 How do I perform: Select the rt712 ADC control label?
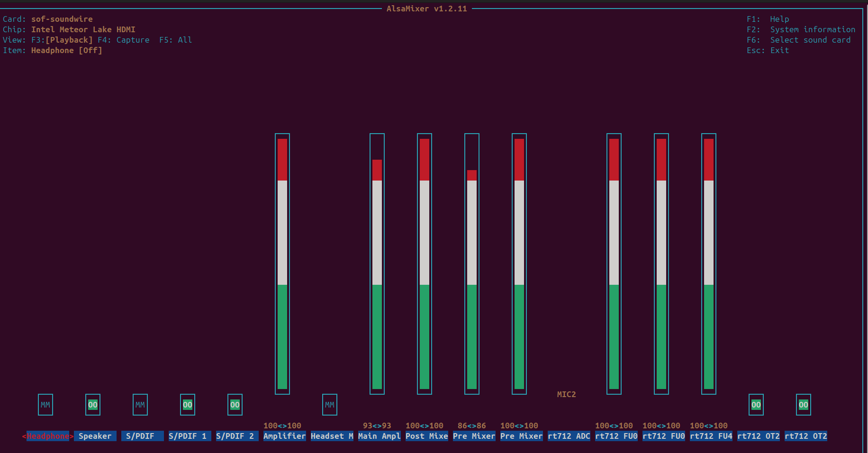[x=569, y=436]
